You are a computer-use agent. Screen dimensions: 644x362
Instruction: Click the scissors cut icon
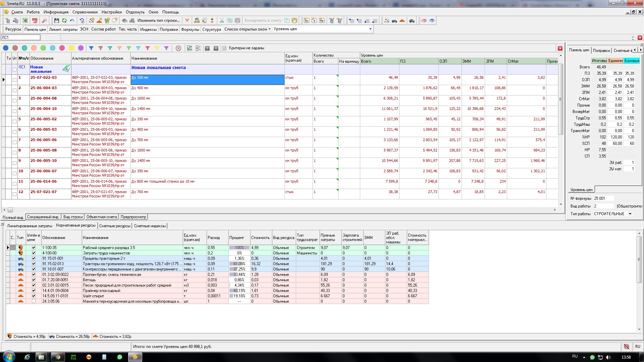pyautogui.click(x=222, y=21)
